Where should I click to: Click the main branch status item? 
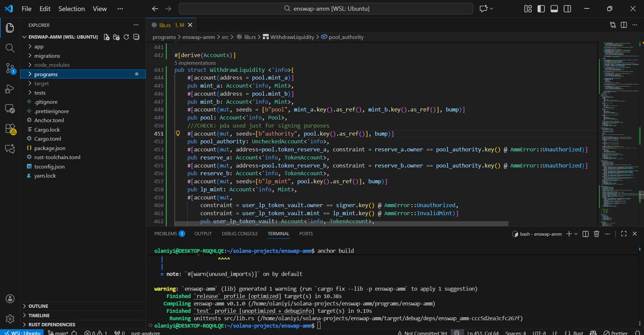pos(58,332)
